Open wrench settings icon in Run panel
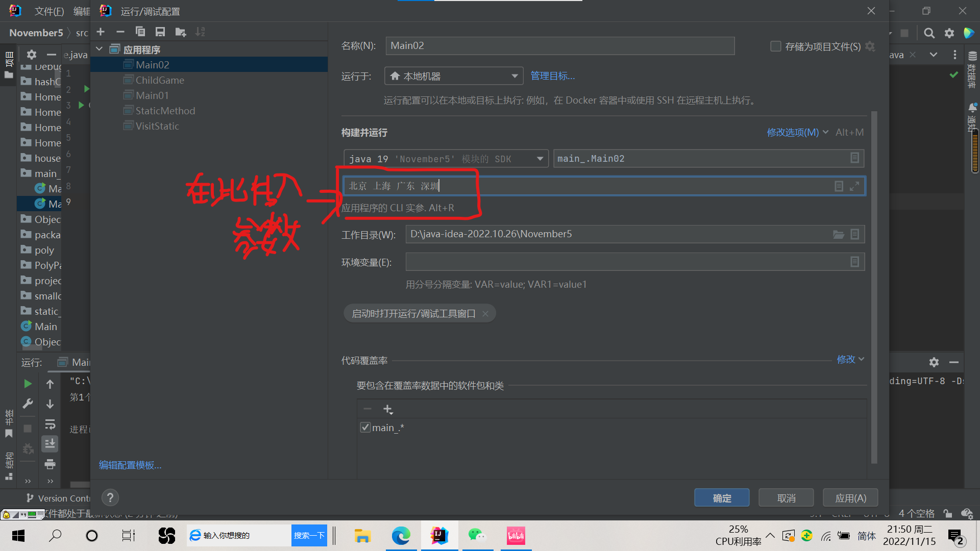Viewport: 980px width, 551px height. click(28, 404)
